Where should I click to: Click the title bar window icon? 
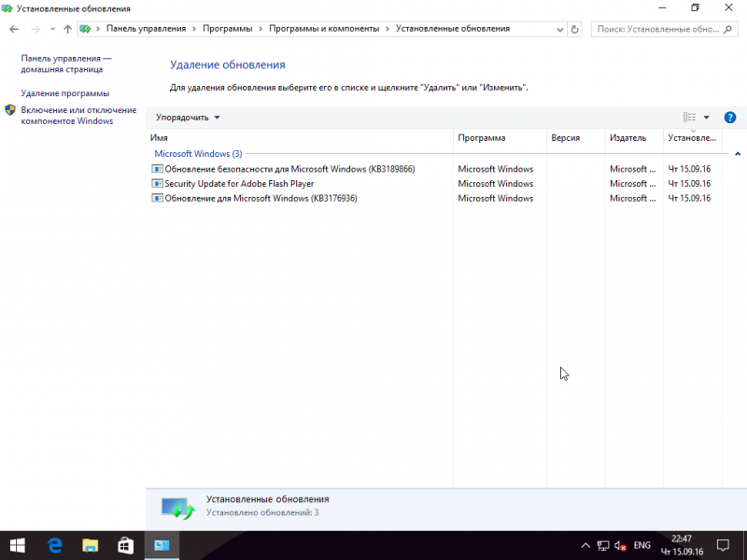[7, 8]
